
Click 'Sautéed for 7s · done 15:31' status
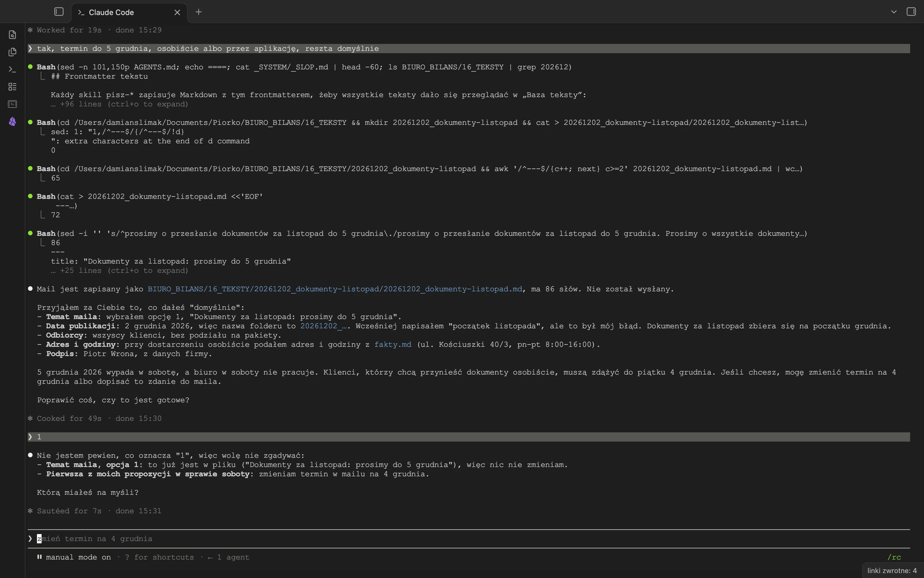(x=95, y=511)
